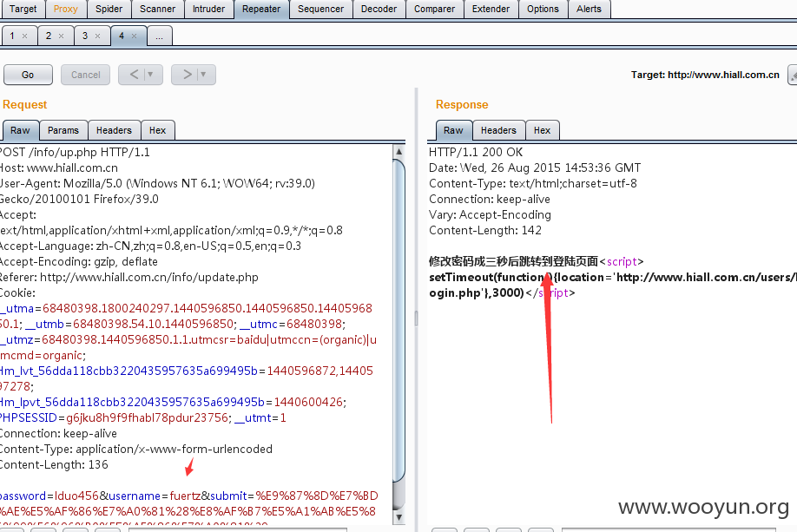Viewport: 797px width, 532px height.
Task: Close Repeater request tab 3
Action: click(97, 36)
